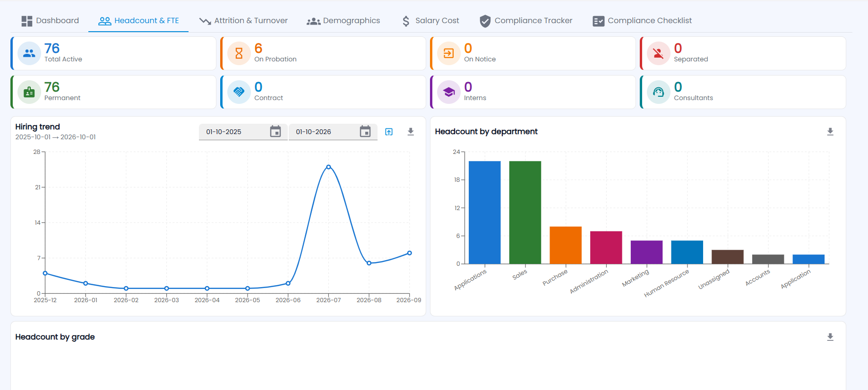Click the 76 Total Active count

click(52, 48)
